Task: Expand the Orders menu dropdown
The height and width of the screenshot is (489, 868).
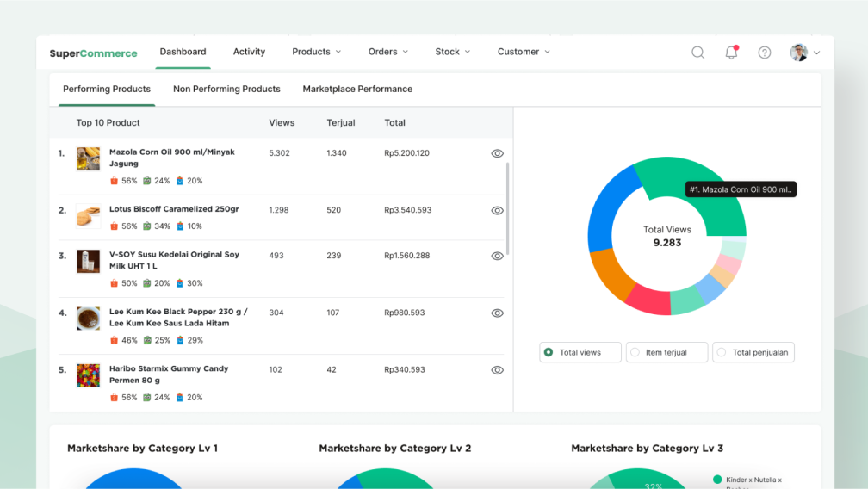Action: click(x=388, y=52)
